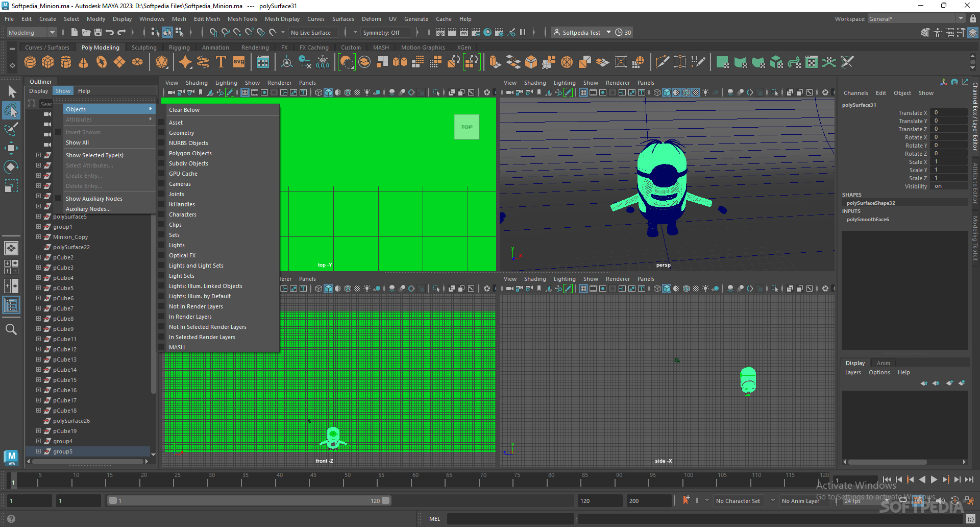
Task: Click the Translate X value field
Action: (x=948, y=113)
